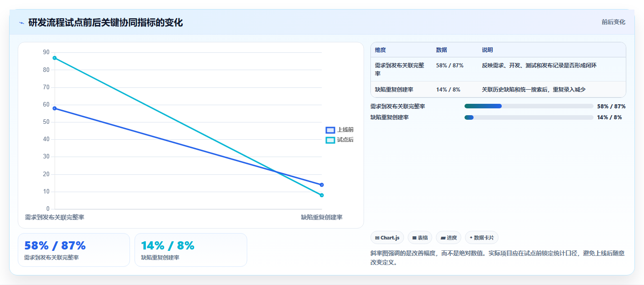Select the Chart.js tag chip
Screen dimensions: 644x285
387,238
